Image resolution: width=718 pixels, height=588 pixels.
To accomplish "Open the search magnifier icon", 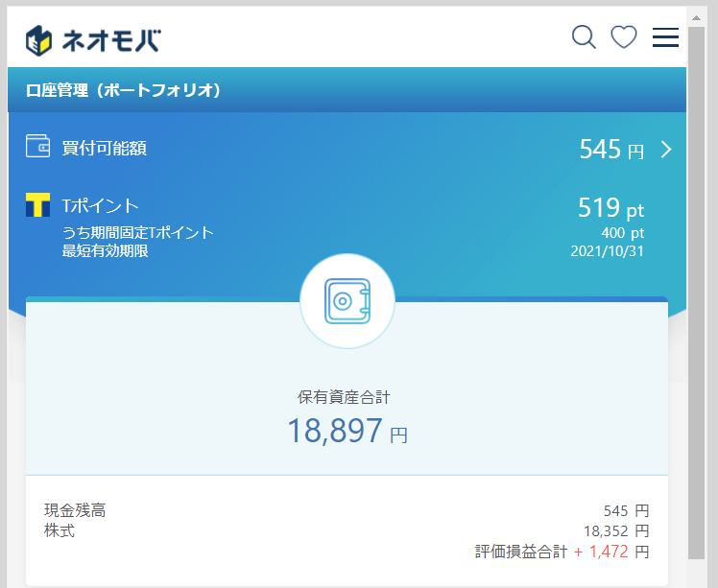I will click(585, 36).
